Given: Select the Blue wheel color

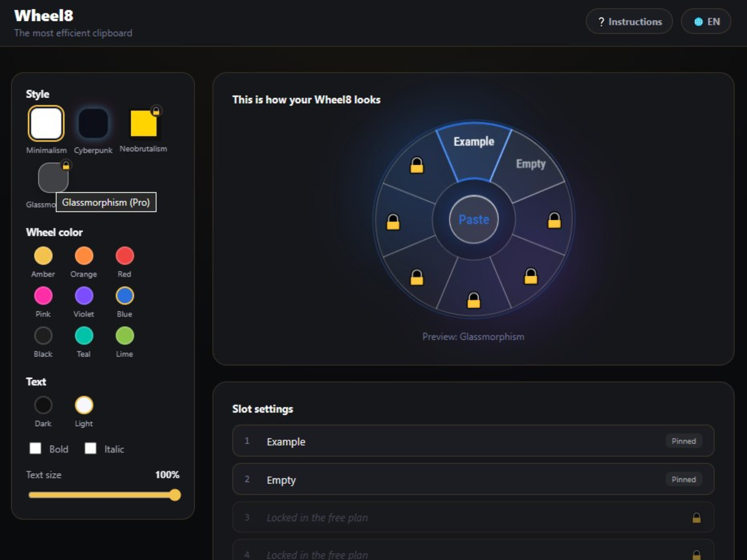Looking at the screenshot, I should coord(125,296).
